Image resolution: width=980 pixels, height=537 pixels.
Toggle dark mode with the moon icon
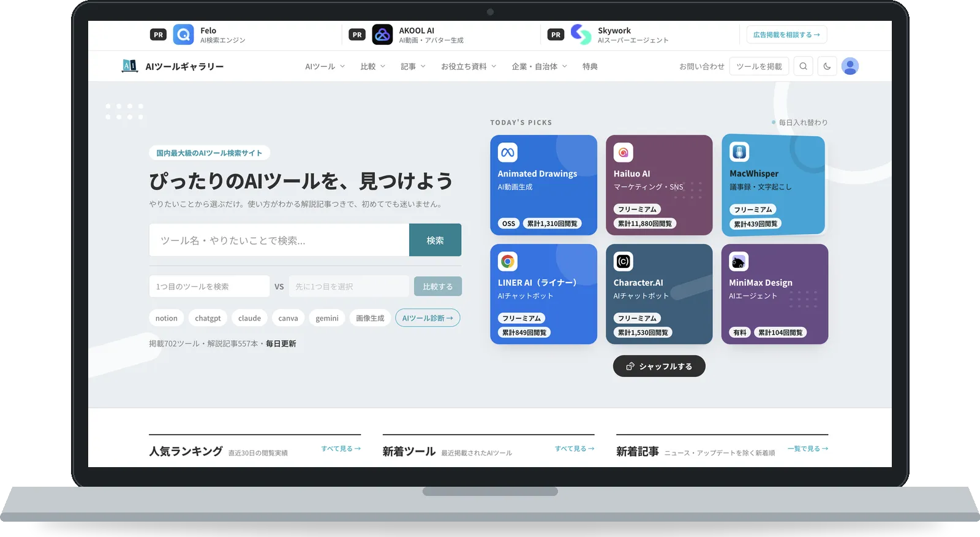click(x=827, y=66)
